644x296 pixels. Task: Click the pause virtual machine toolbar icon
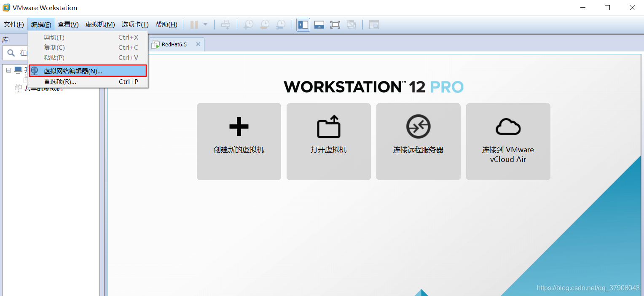[194, 24]
